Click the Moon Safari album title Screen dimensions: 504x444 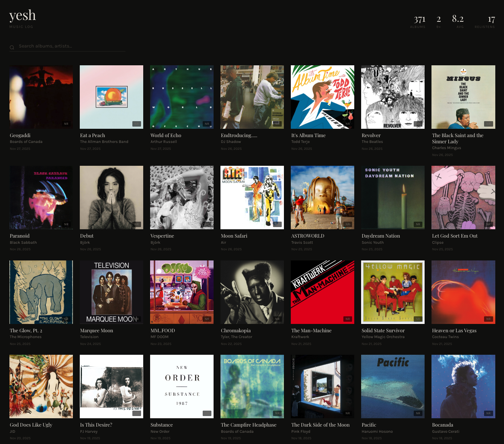[234, 236]
